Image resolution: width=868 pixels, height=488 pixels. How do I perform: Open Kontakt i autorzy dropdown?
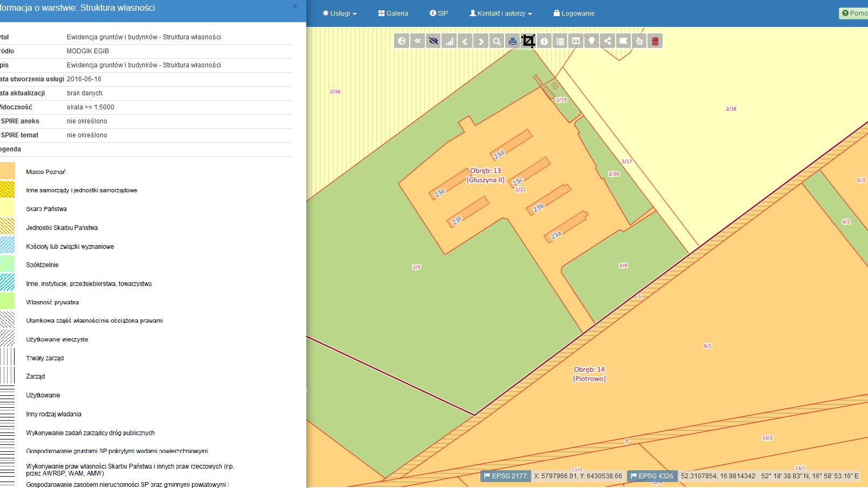click(501, 13)
